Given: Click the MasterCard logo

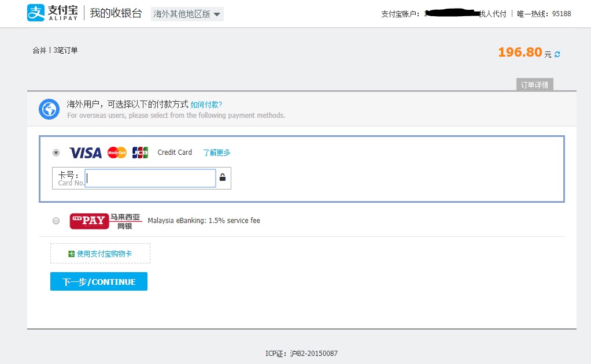Looking at the screenshot, I should click(117, 153).
